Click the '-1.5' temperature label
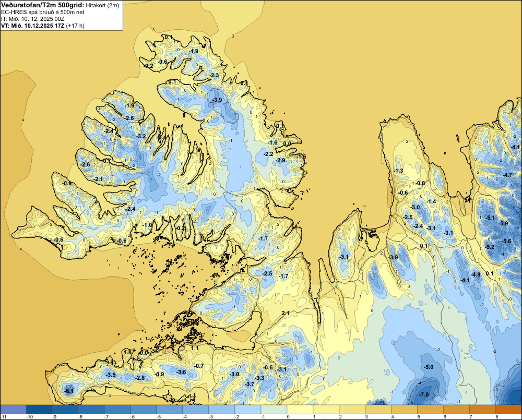The width and height of the screenshot is (522, 420). click(x=301, y=157)
